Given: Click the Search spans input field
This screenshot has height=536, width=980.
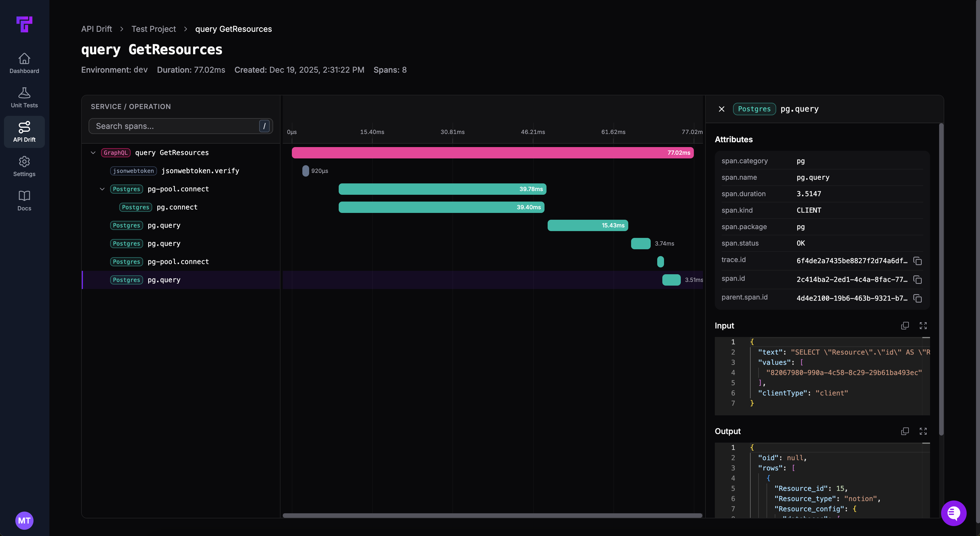Looking at the screenshot, I should click(175, 126).
